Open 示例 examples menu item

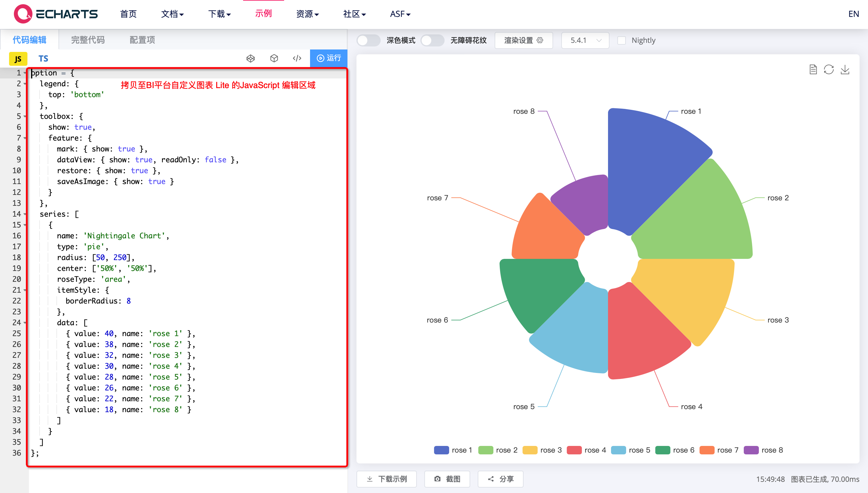(x=263, y=14)
